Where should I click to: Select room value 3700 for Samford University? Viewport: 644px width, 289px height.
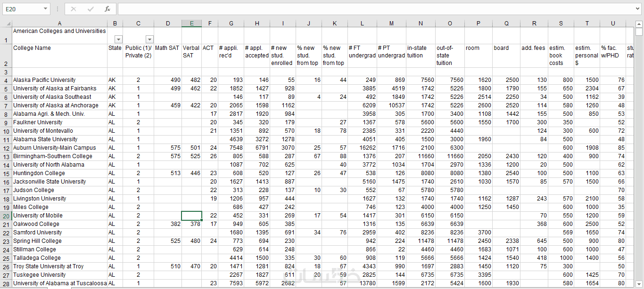tap(479, 233)
